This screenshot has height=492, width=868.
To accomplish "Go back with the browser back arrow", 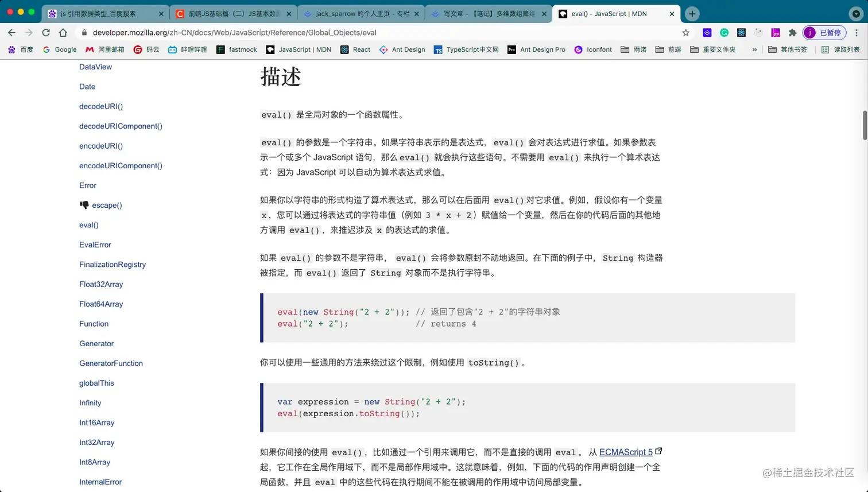I will coord(11,33).
